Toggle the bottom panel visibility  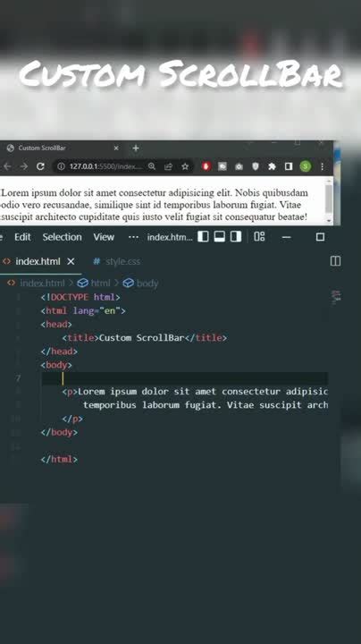(x=220, y=236)
